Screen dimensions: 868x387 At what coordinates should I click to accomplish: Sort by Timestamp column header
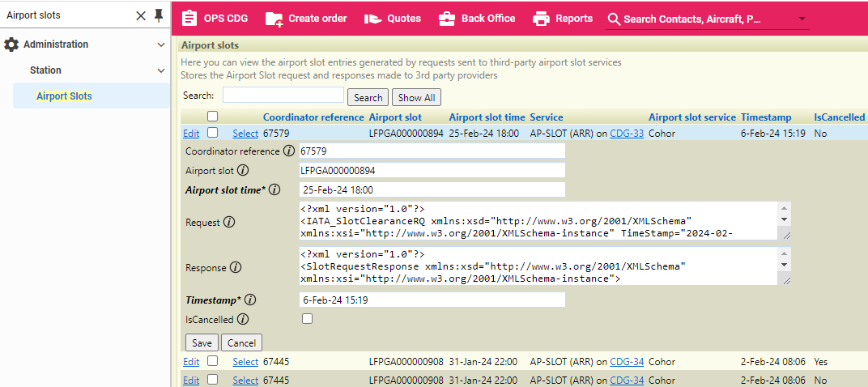[x=766, y=117]
